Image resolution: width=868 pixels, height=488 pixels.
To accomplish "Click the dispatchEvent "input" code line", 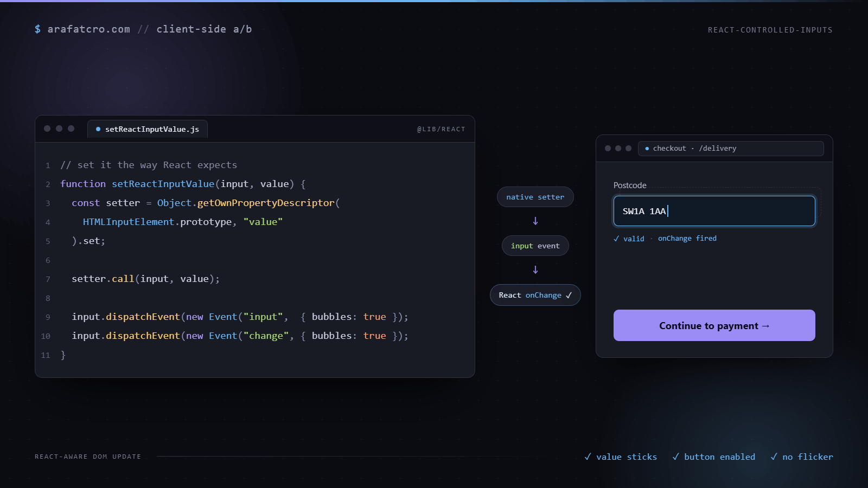I will [240, 317].
